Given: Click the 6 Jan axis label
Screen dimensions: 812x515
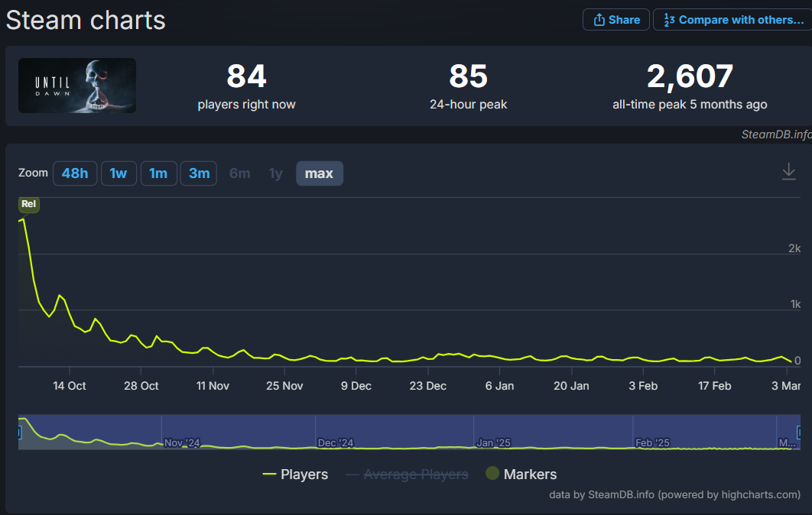Looking at the screenshot, I should tap(500, 386).
